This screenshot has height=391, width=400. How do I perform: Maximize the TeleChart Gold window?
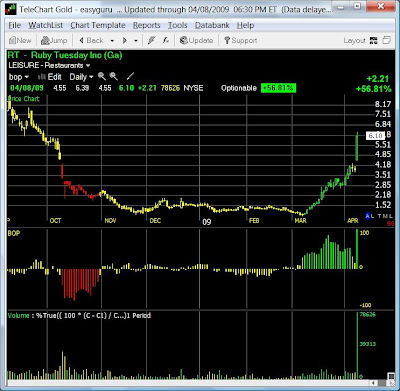pos(357,6)
